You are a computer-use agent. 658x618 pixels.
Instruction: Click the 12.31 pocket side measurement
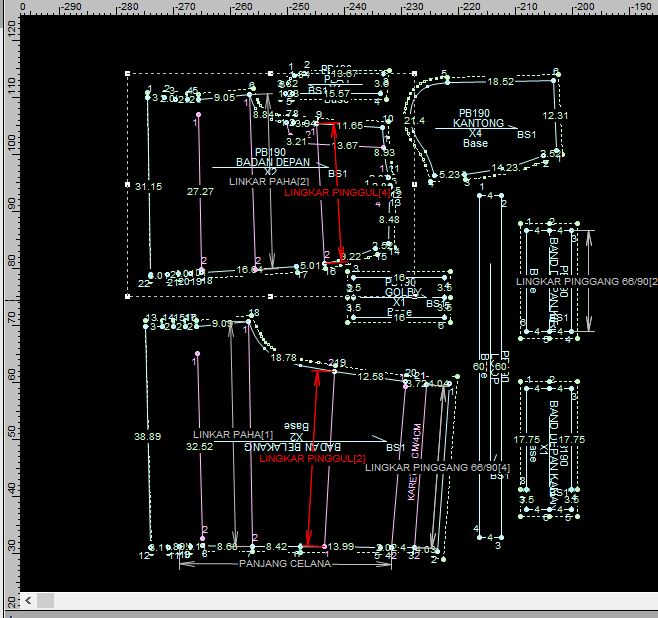[x=556, y=115]
